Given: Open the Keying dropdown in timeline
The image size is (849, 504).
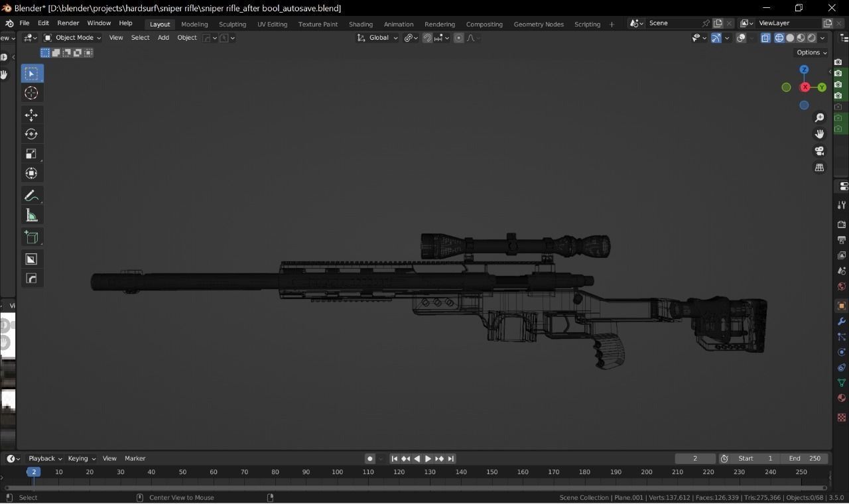Looking at the screenshot, I should tap(82, 458).
